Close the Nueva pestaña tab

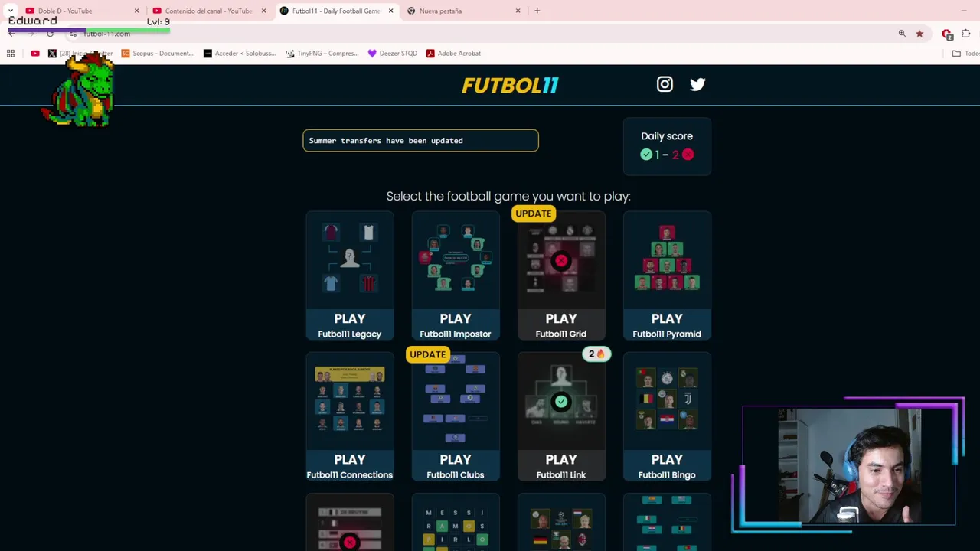[518, 11]
